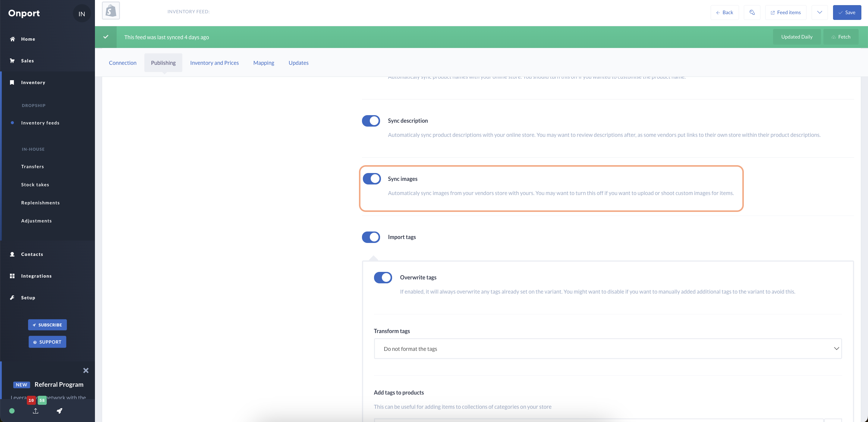
Task: Click the Sync description label
Action: point(408,121)
